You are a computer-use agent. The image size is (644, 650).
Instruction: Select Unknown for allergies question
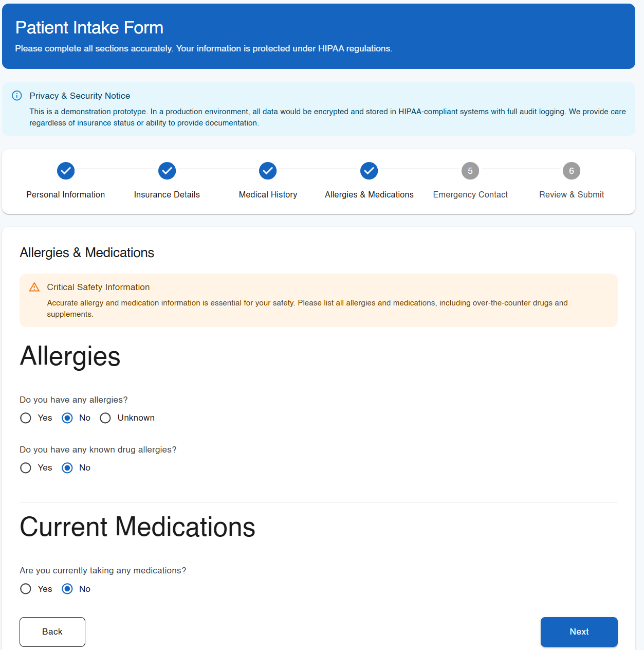pyautogui.click(x=105, y=418)
